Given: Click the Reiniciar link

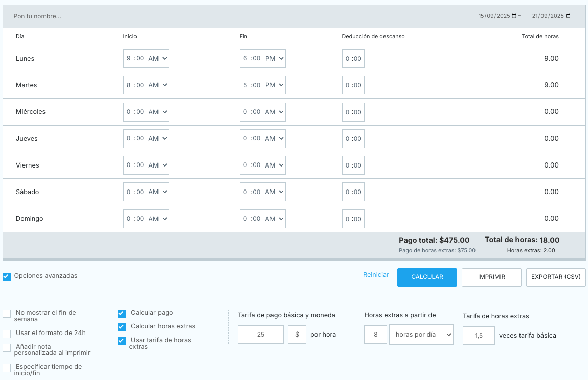Looking at the screenshot, I should point(376,275).
